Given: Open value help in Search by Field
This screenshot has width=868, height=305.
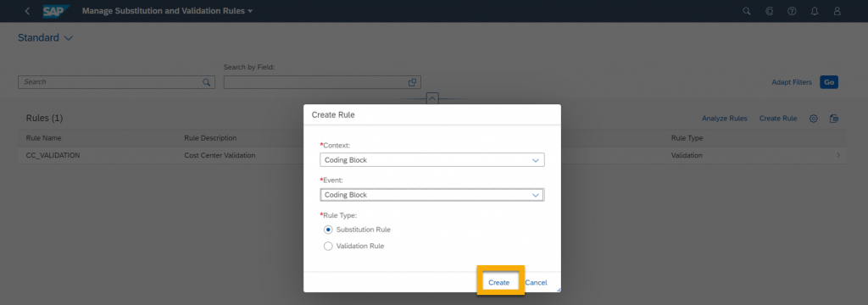Looking at the screenshot, I should (x=412, y=82).
